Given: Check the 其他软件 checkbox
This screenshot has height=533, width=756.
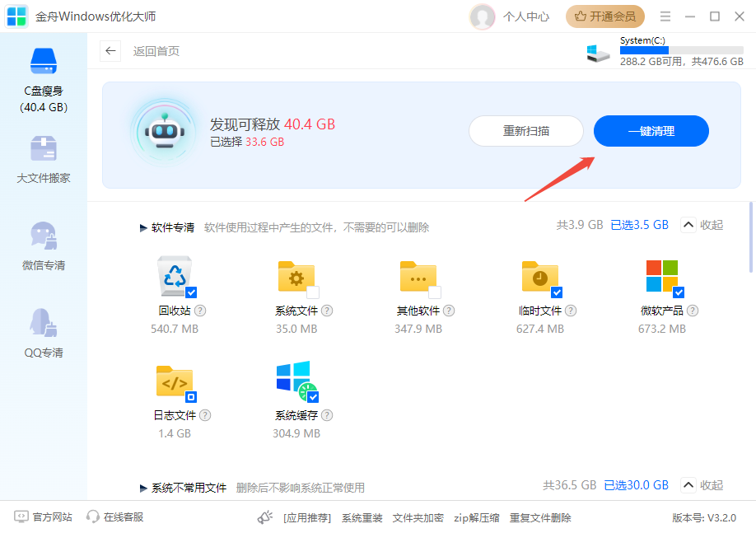Looking at the screenshot, I should point(435,292).
